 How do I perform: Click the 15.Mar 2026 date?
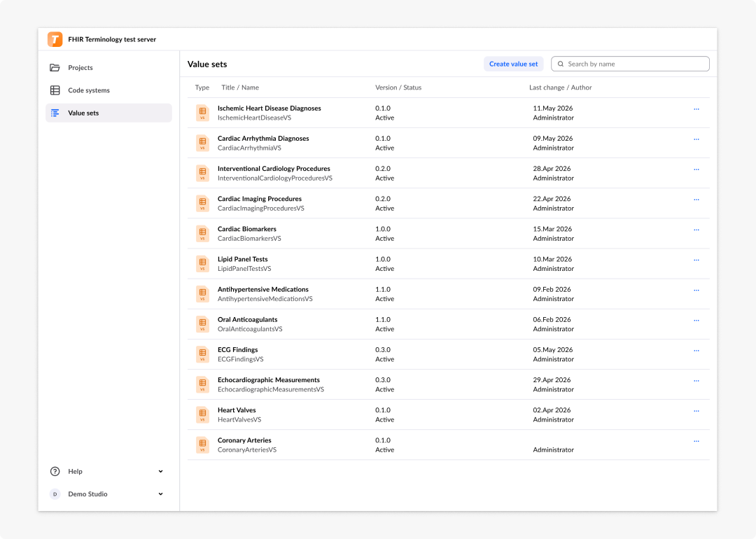pyautogui.click(x=552, y=229)
